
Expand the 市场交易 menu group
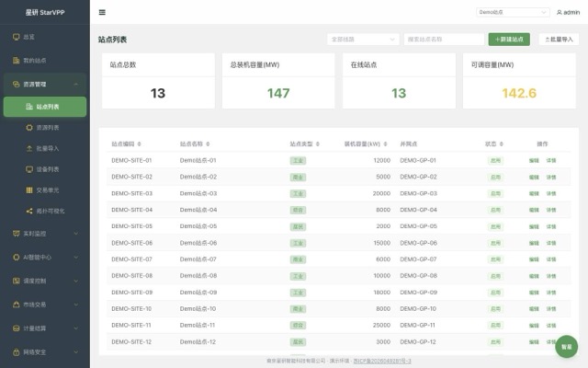tap(45, 305)
